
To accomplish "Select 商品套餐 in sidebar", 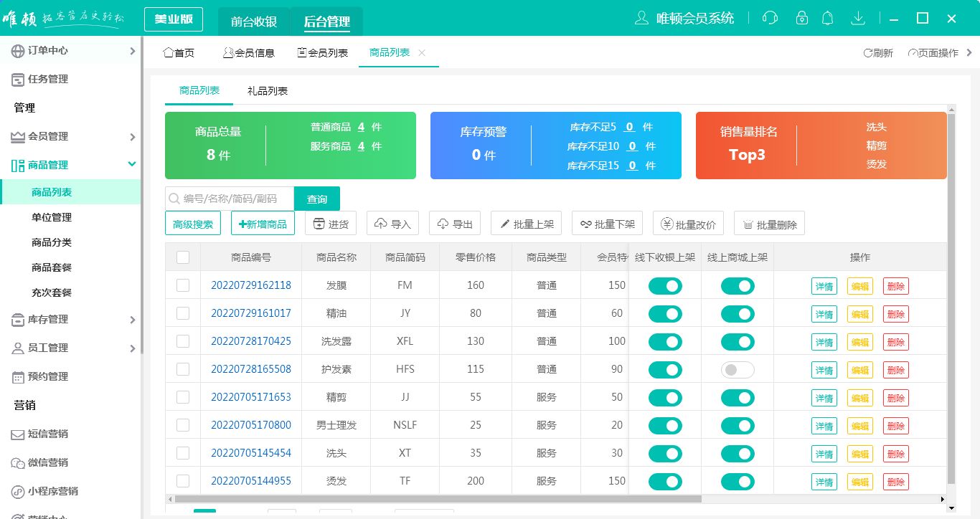I will pyautogui.click(x=52, y=267).
